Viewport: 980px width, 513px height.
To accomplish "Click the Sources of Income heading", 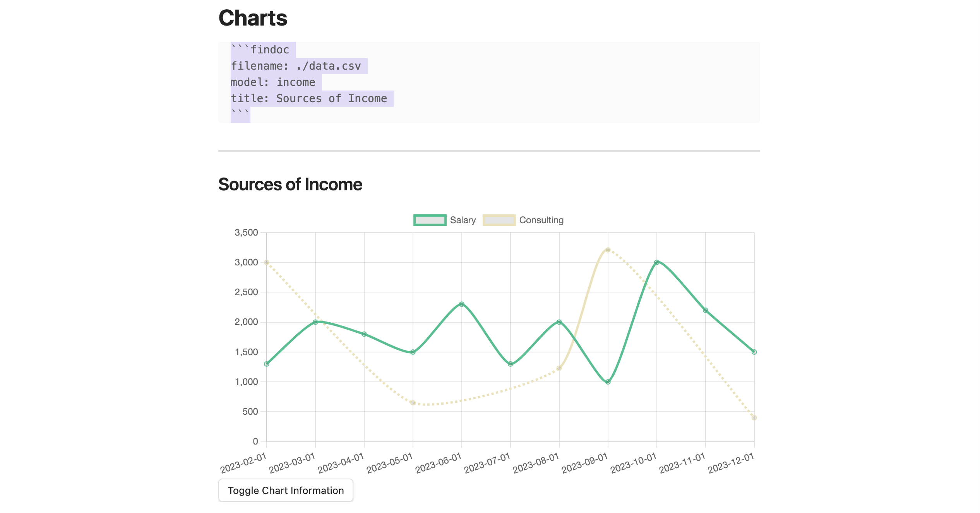I will [x=290, y=184].
